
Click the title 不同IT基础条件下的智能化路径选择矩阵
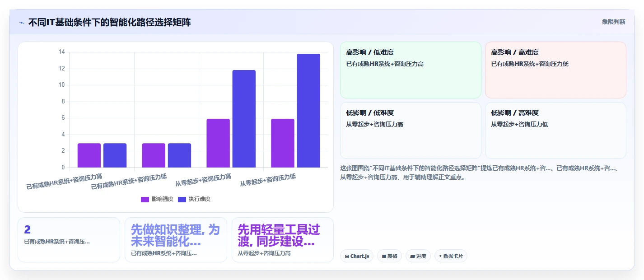point(109,22)
